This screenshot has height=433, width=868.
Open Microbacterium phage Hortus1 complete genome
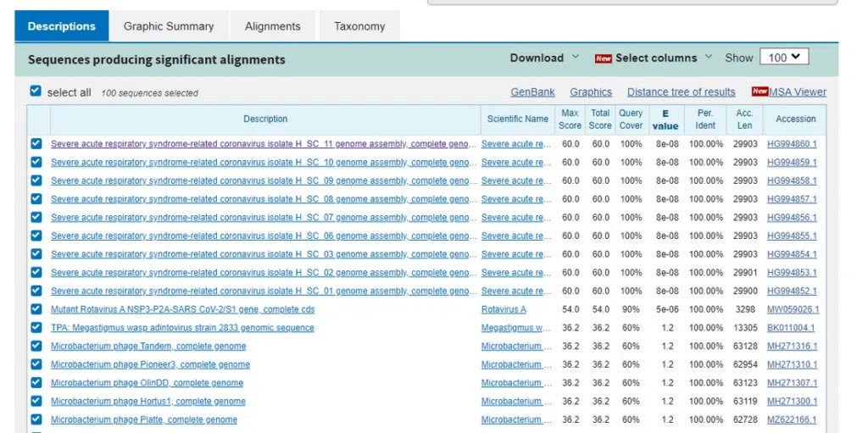click(x=147, y=401)
